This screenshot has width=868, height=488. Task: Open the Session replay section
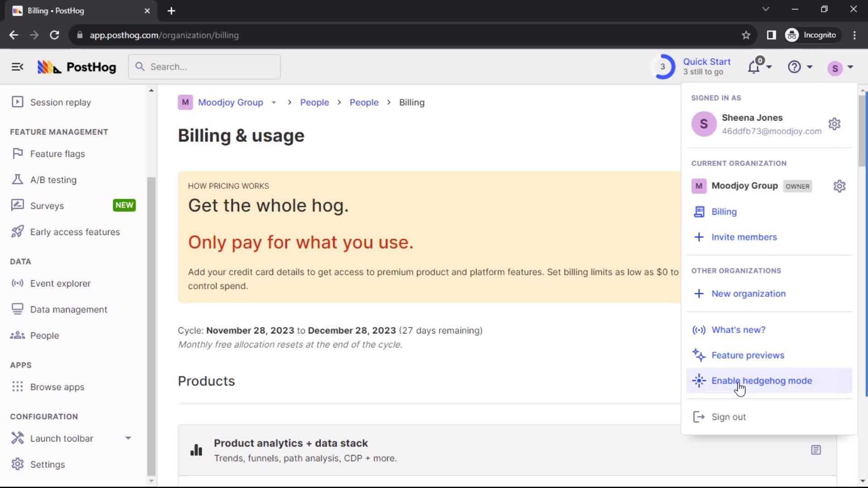(60, 102)
